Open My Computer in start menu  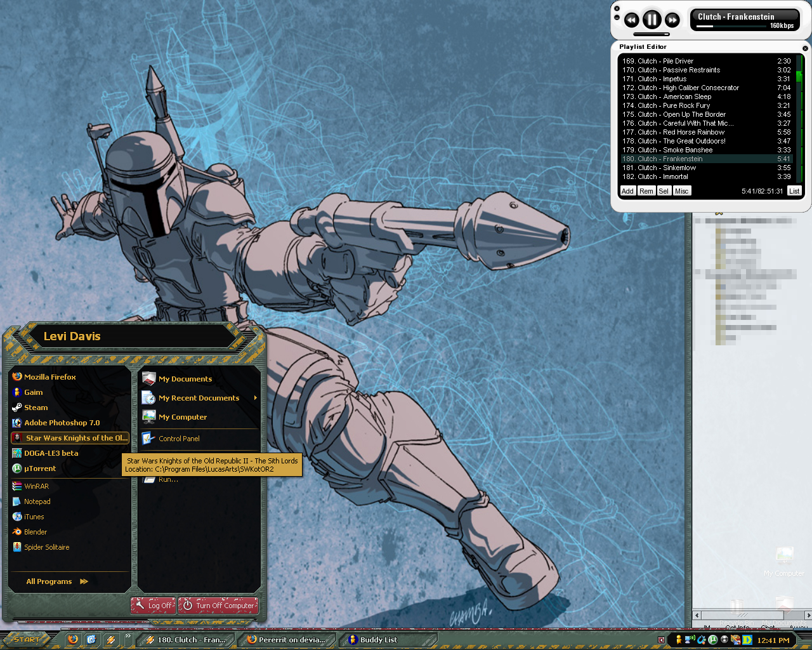coord(200,417)
